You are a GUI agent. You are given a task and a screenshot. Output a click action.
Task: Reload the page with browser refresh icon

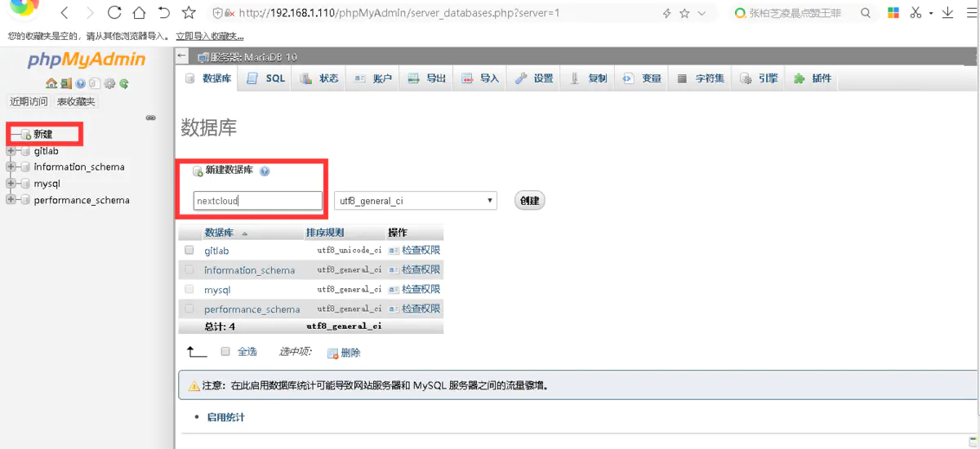point(114,13)
